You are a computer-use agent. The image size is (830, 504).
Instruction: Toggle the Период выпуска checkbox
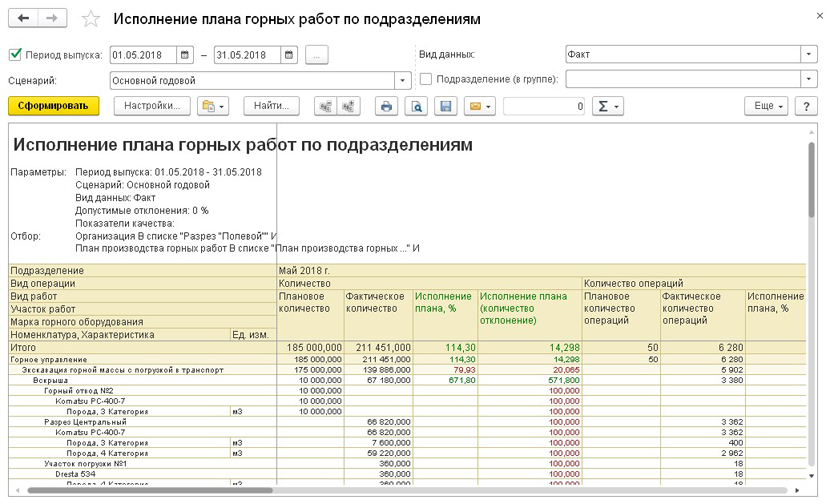pyautogui.click(x=15, y=55)
